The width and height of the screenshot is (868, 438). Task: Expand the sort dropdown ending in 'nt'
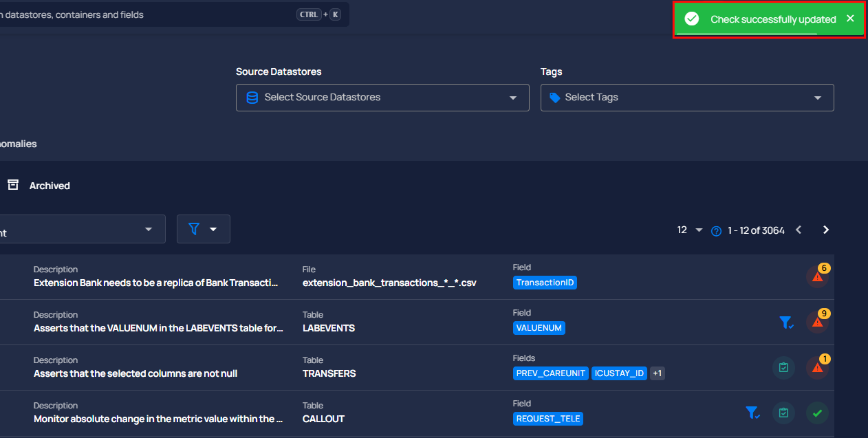click(81, 229)
